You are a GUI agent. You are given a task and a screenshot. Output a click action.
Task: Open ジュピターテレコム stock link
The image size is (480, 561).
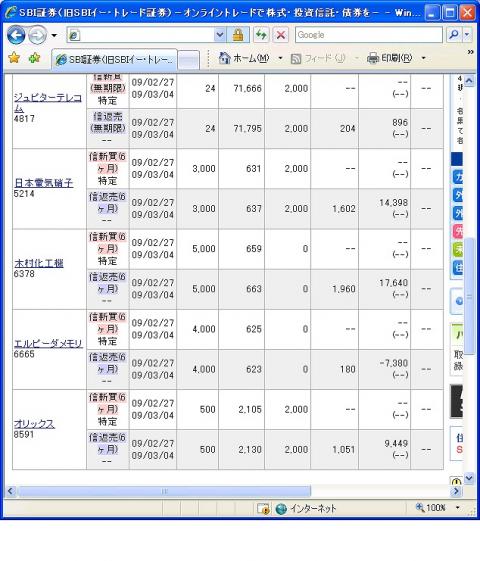click(48, 102)
